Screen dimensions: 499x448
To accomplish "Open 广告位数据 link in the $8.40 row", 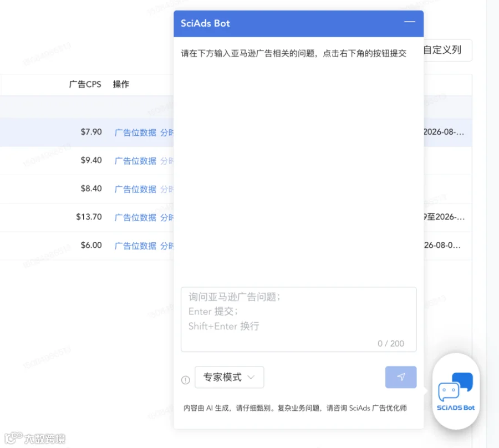I will coord(136,189).
